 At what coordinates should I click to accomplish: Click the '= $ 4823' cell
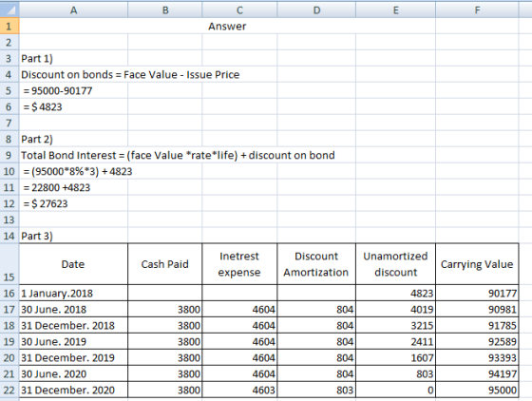tap(73, 106)
